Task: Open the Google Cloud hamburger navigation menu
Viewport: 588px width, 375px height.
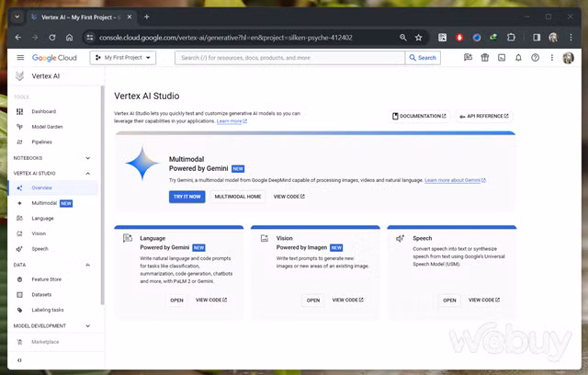Action: [x=20, y=57]
